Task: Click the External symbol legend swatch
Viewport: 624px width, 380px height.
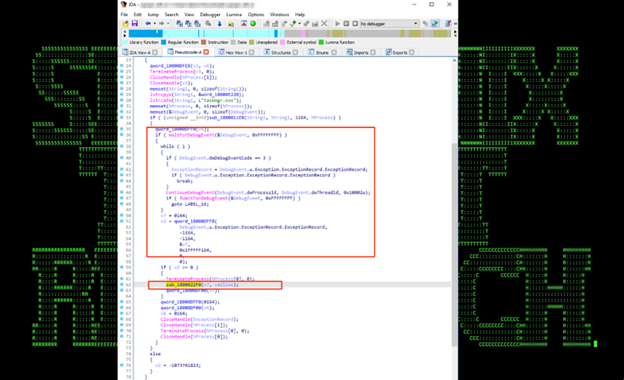Action: [282, 42]
